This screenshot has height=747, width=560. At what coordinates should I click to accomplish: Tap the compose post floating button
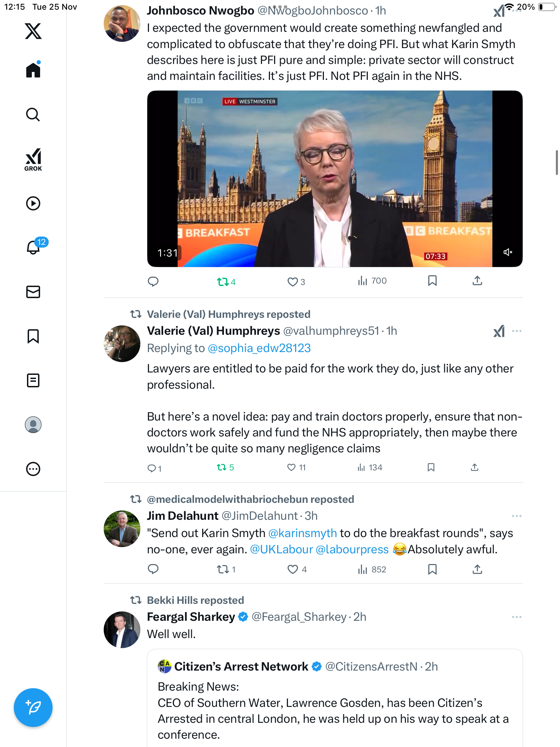tap(33, 708)
